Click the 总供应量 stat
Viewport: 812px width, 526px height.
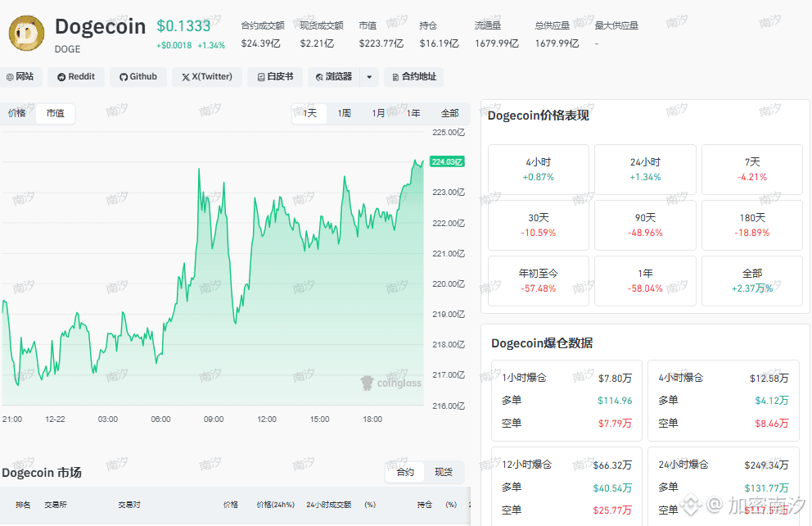pyautogui.click(x=557, y=34)
